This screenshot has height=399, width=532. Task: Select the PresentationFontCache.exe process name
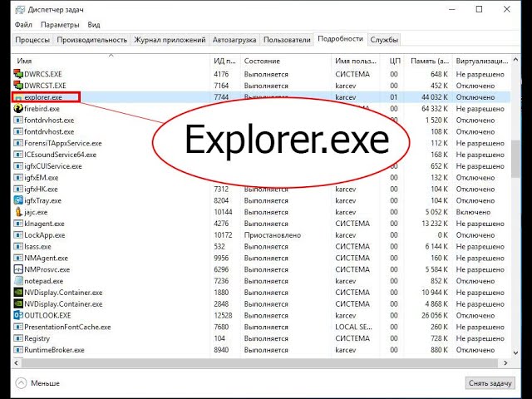click(x=67, y=327)
